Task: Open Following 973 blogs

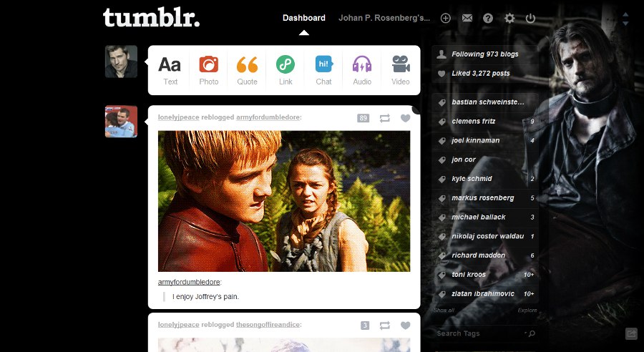Action: tap(484, 54)
